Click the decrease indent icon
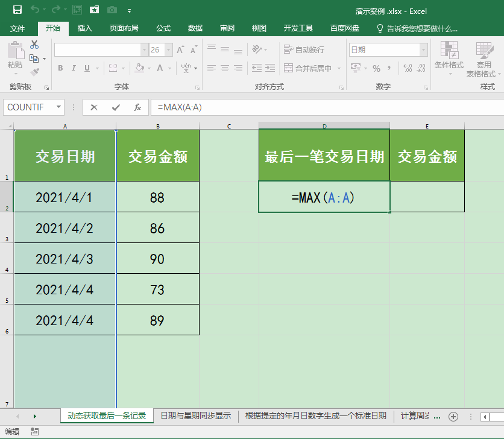Viewport: 504px width, 439px height. click(256, 68)
